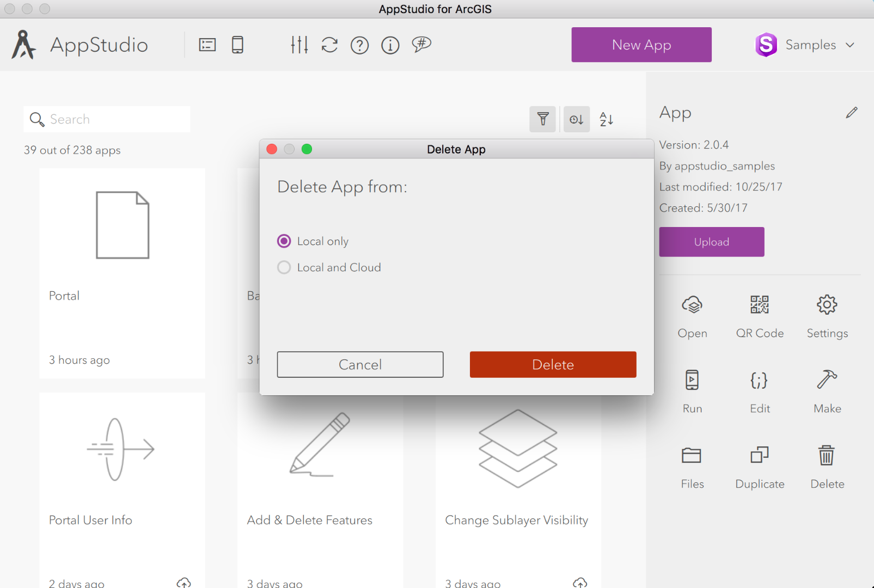
Task: Select the Portal User Info app card
Action: (x=122, y=491)
